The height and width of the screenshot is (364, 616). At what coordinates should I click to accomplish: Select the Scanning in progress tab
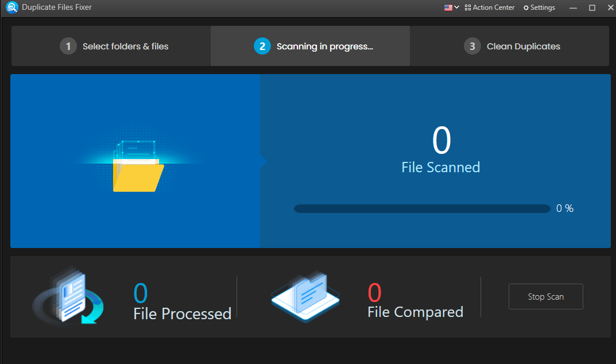(310, 46)
